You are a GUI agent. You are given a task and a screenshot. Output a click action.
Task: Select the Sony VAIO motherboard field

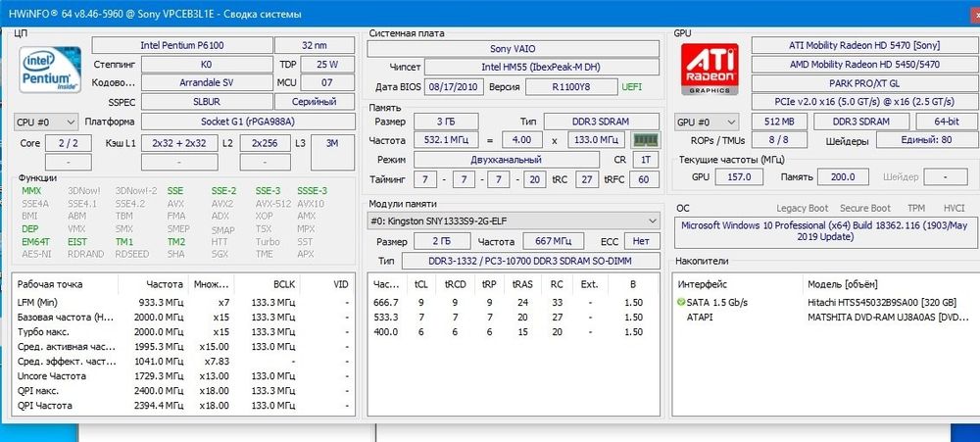514,49
